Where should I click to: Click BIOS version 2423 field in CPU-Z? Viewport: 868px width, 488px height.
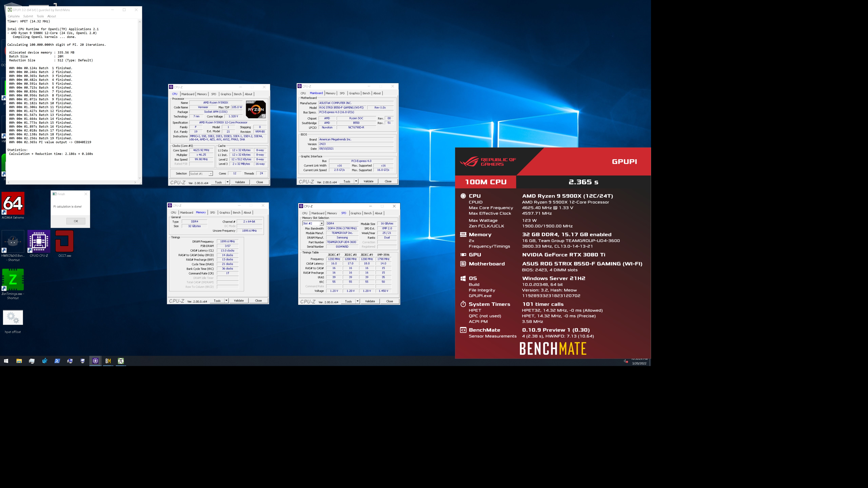[356, 144]
